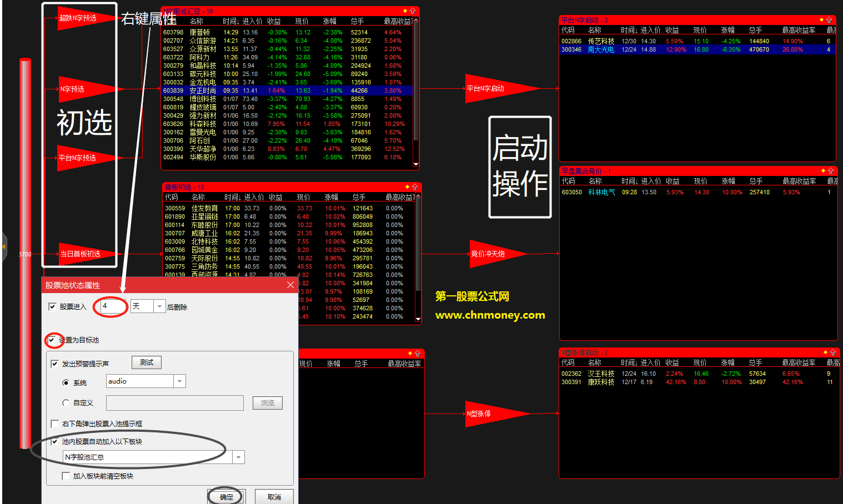This screenshot has width=843, height=504.
Task: Click the days input field showing 4
Action: point(114,306)
